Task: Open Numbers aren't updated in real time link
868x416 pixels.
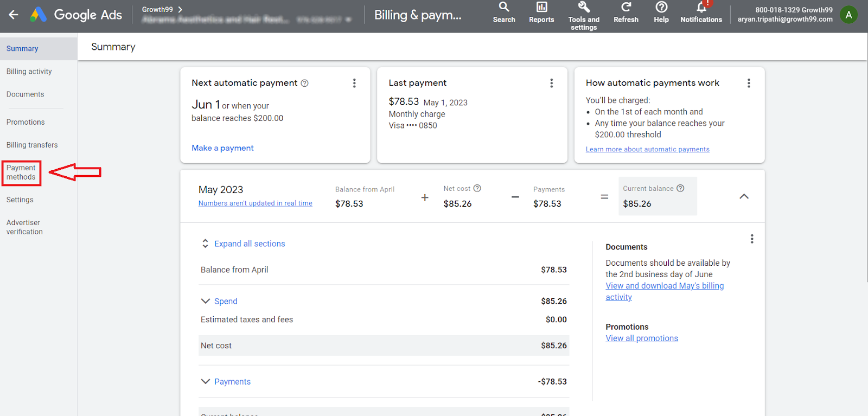Action: (256, 203)
